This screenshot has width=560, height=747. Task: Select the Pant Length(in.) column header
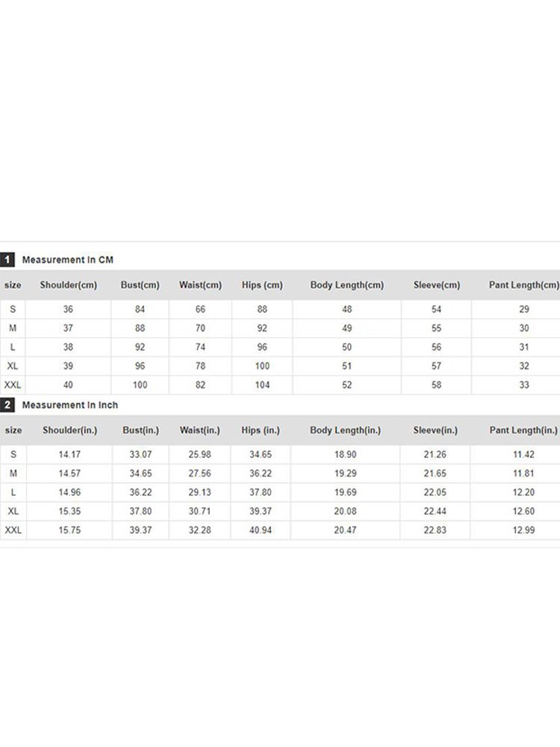pos(523,430)
